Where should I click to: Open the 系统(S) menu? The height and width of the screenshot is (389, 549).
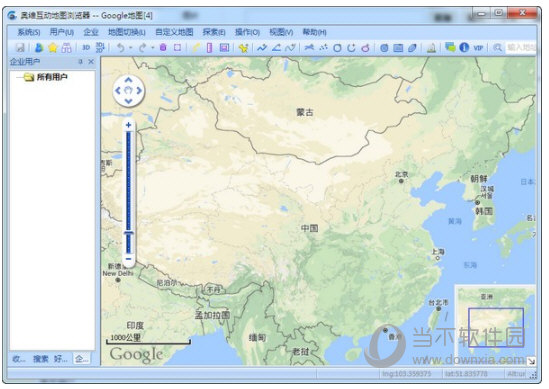29,32
